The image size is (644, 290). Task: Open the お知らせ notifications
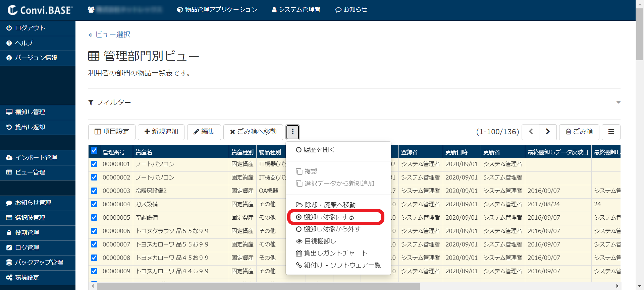pos(351,10)
